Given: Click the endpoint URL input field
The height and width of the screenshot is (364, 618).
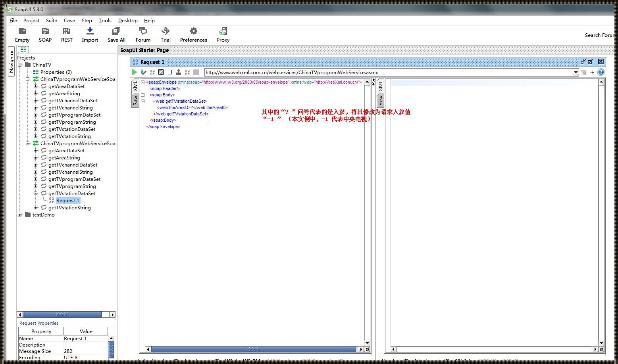Looking at the screenshot, I should [388, 72].
